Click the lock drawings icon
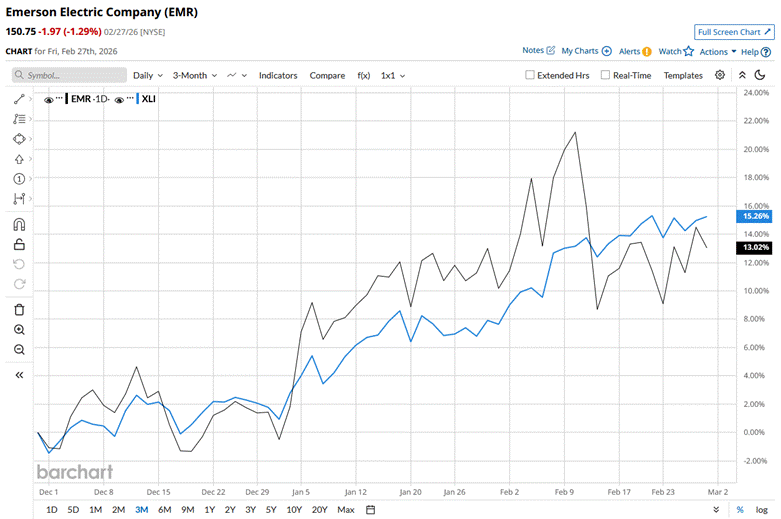Viewport: 781px width, 519px height. pos(19,244)
